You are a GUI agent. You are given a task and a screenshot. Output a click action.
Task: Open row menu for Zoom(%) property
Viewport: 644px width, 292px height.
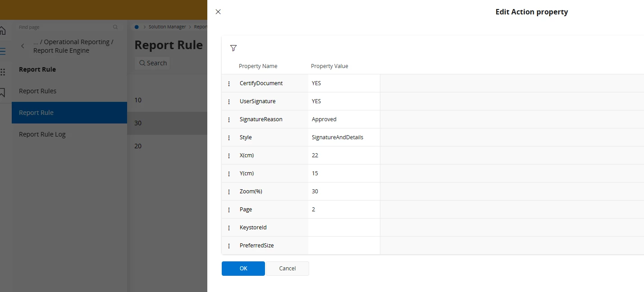[x=229, y=192]
